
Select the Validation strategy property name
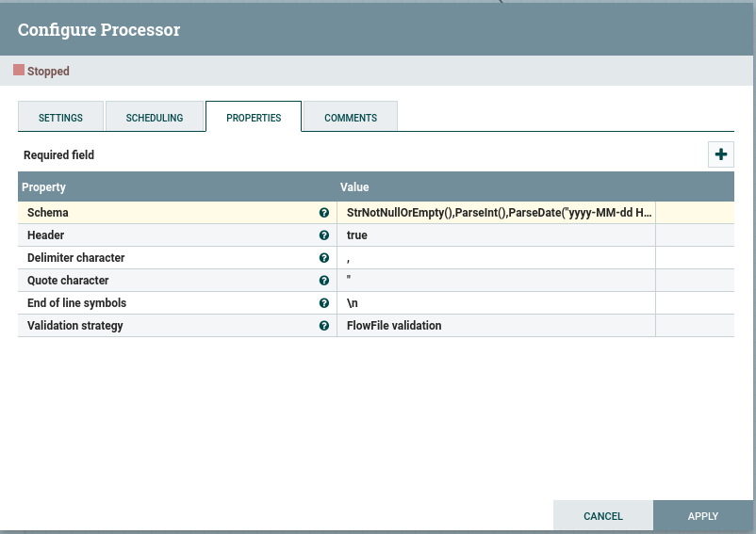point(75,326)
